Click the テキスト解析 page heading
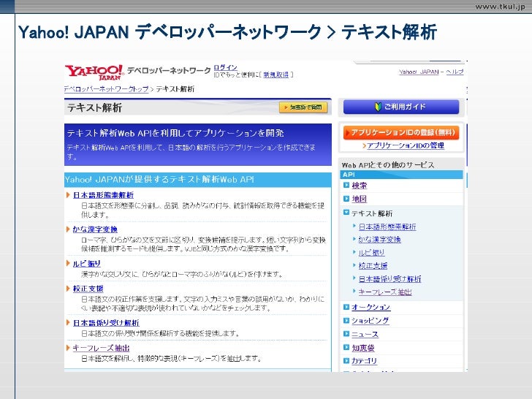This screenshot has width=532, height=399. [94, 108]
